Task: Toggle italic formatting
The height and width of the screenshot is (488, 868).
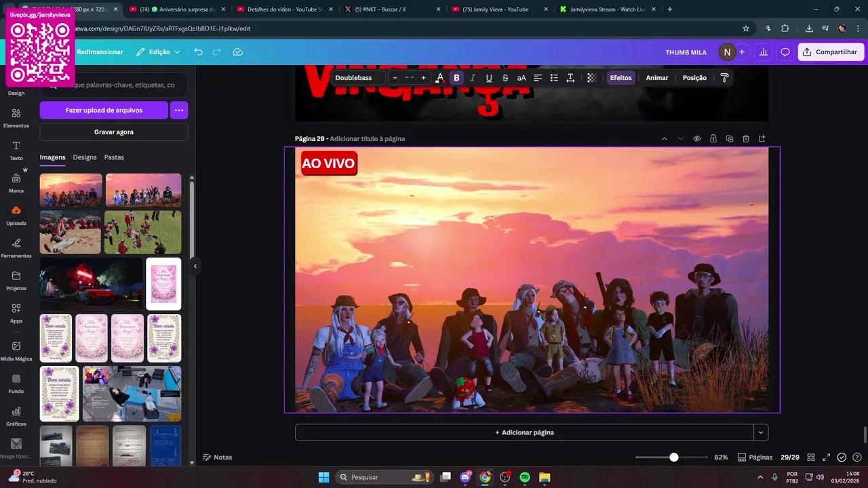Action: (x=473, y=78)
